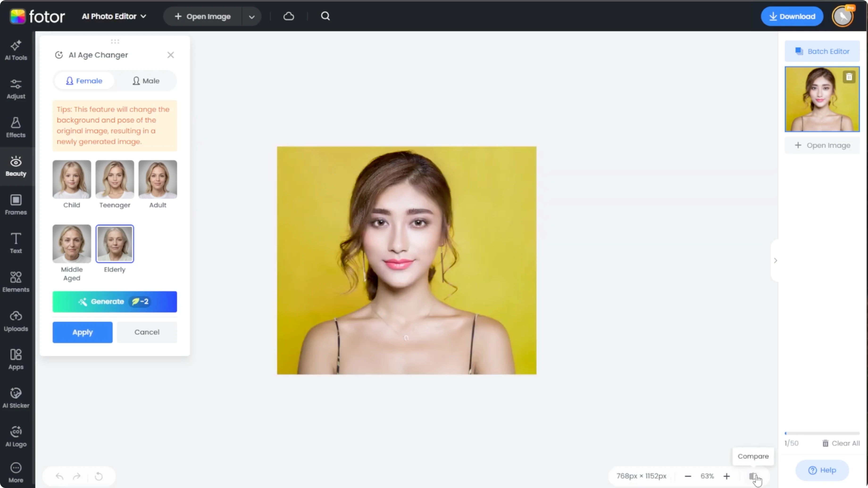Image resolution: width=868 pixels, height=488 pixels.
Task: Undo the last action
Action: tap(59, 476)
